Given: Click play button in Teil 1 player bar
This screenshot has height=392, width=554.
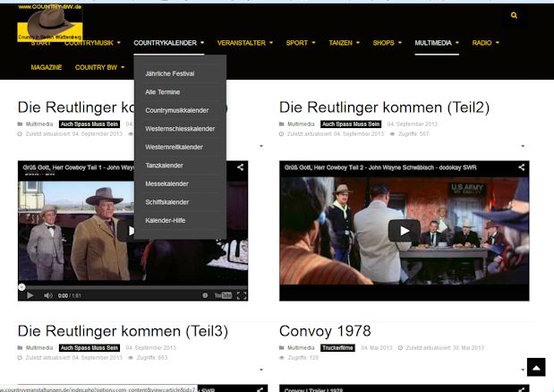Looking at the screenshot, I should (x=30, y=295).
